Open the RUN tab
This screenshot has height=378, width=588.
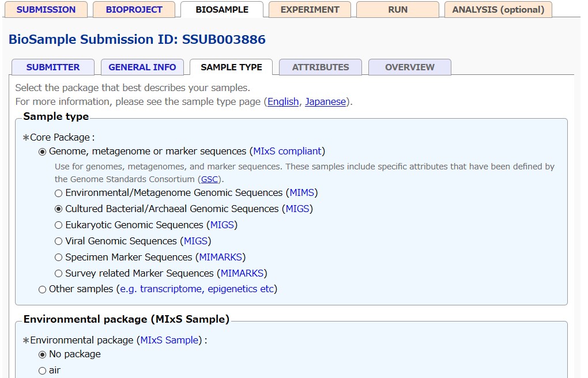click(x=397, y=10)
